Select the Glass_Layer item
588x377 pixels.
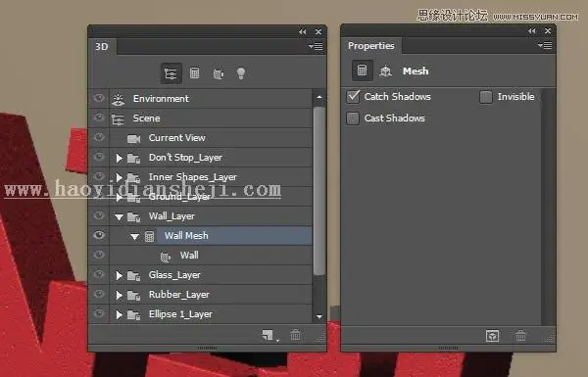coord(211,275)
